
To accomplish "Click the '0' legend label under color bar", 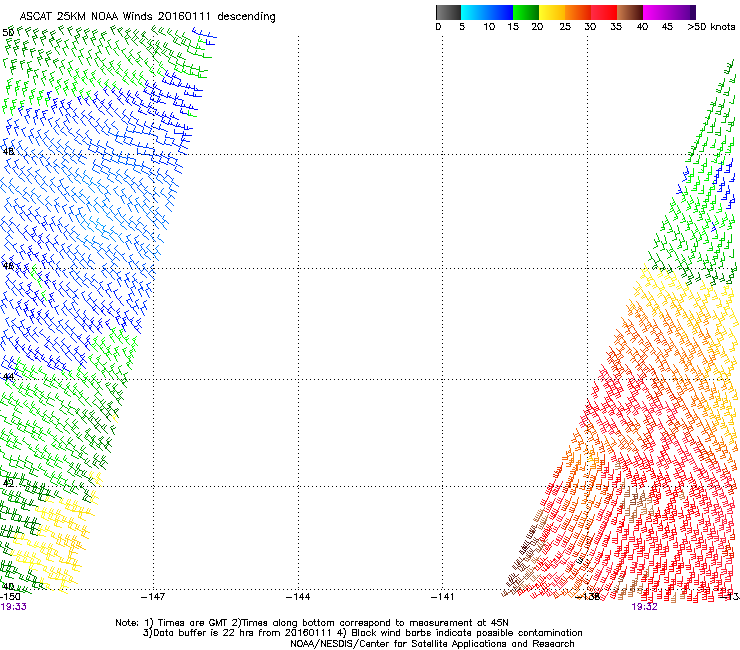I will (x=438, y=26).
